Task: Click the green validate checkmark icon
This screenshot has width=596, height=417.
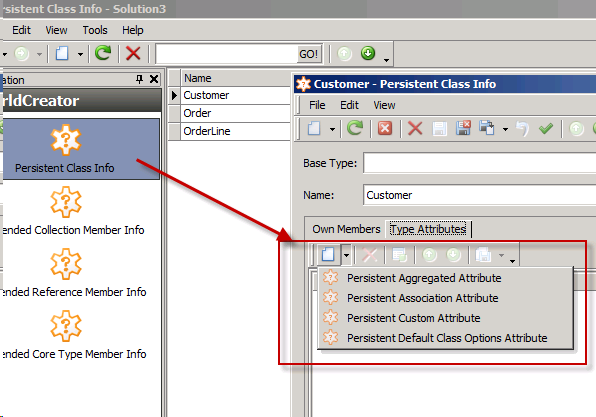Action: point(546,128)
